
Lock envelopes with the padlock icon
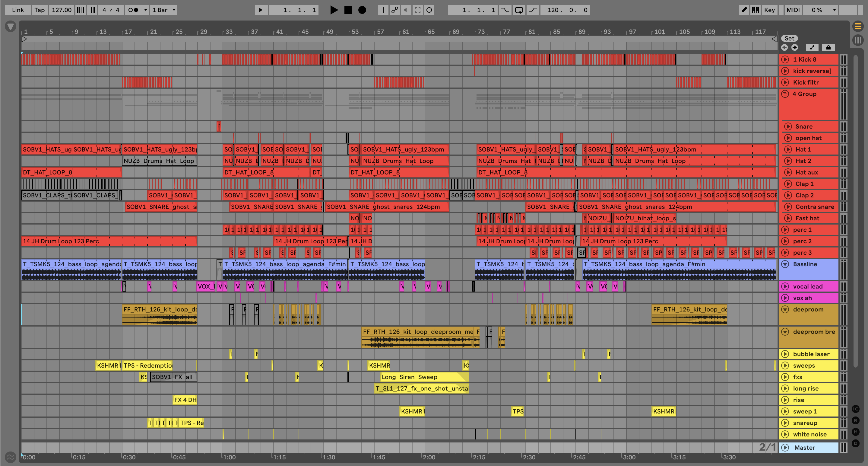tap(828, 48)
